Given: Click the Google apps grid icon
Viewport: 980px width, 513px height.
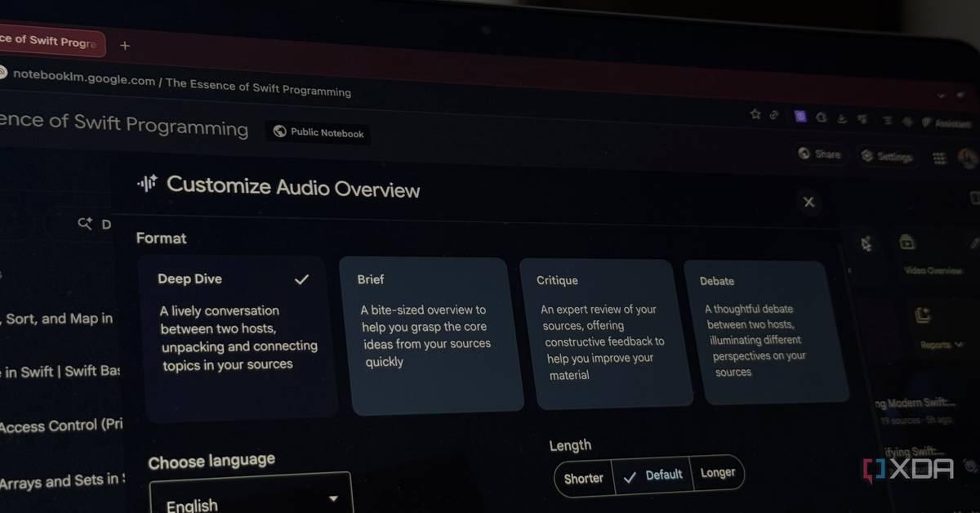Looking at the screenshot, I should 938,158.
